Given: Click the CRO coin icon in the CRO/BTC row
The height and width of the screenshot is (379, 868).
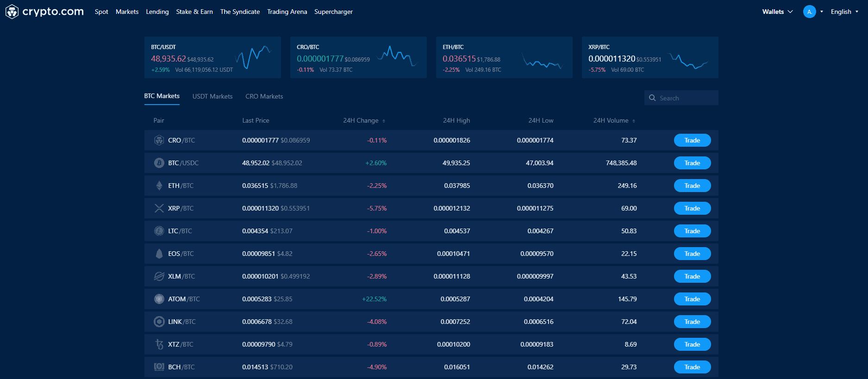Looking at the screenshot, I should point(159,140).
